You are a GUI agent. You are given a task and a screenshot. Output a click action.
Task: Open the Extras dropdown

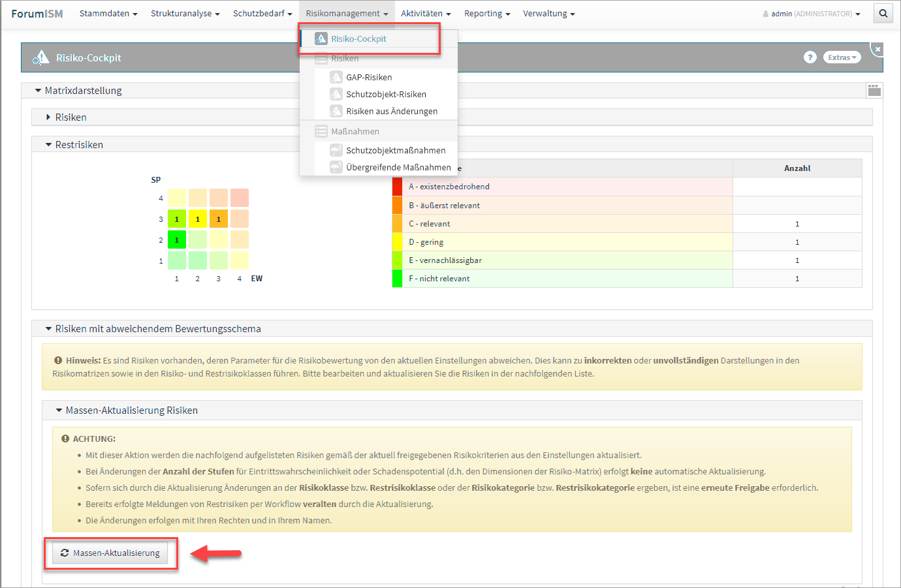click(842, 57)
